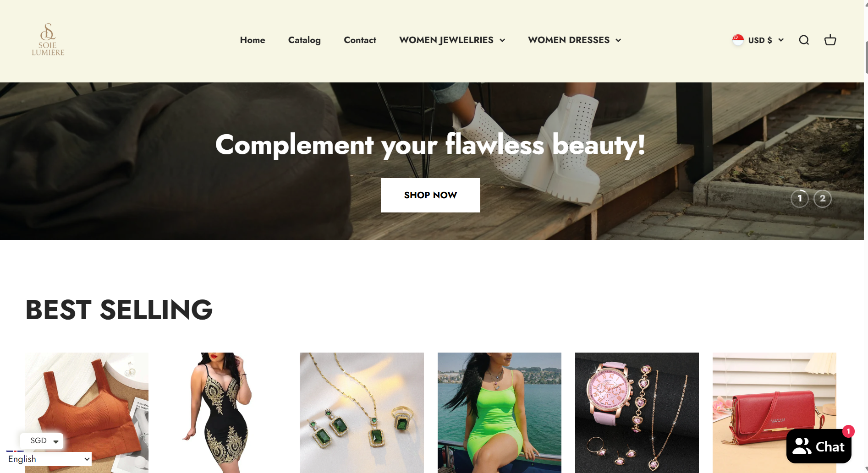Image resolution: width=868 pixels, height=473 pixels.
Task: Open the Catalog page
Action: [304, 40]
